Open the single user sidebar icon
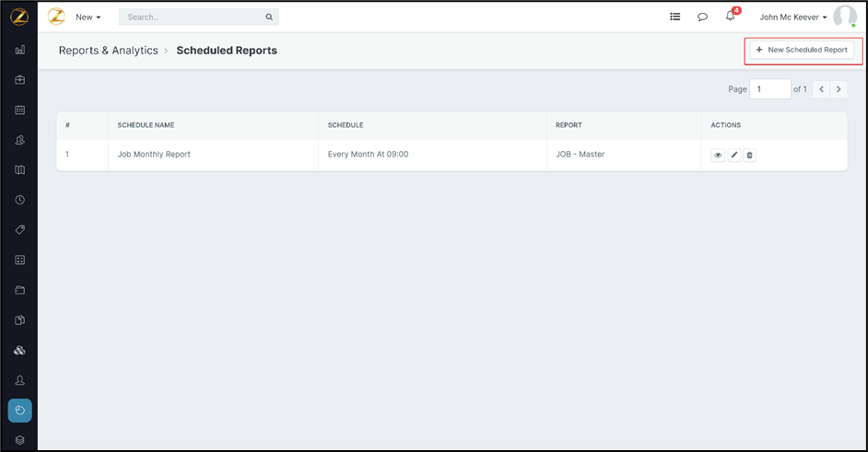This screenshot has height=452, width=868. click(x=20, y=380)
